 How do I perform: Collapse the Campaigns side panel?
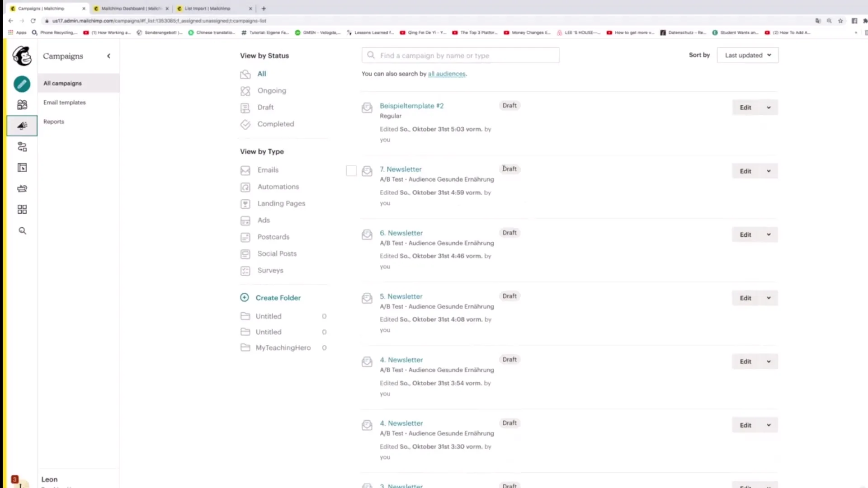click(108, 56)
